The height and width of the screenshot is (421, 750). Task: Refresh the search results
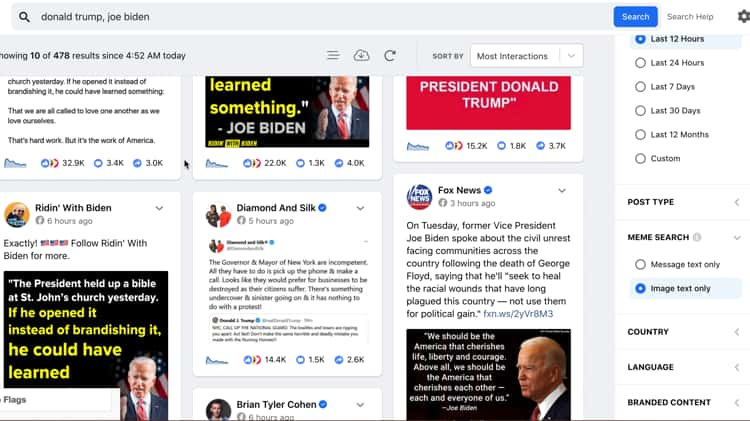click(x=390, y=55)
